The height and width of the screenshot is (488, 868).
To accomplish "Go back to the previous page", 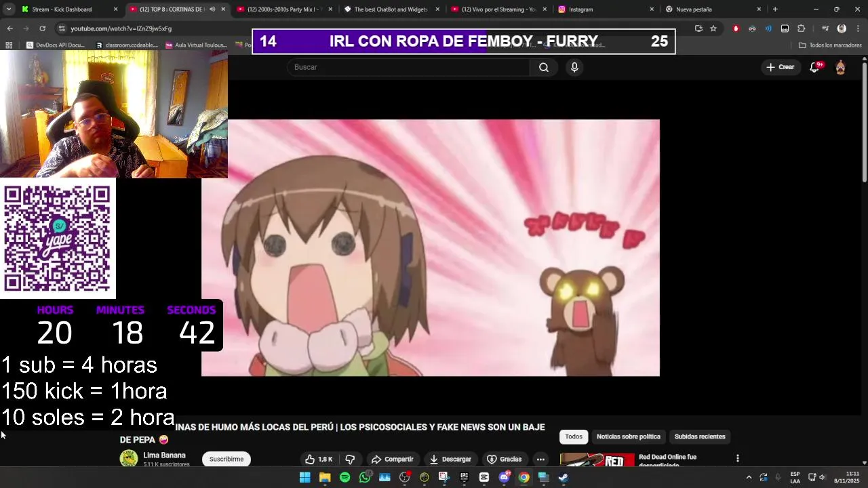I will click(9, 28).
